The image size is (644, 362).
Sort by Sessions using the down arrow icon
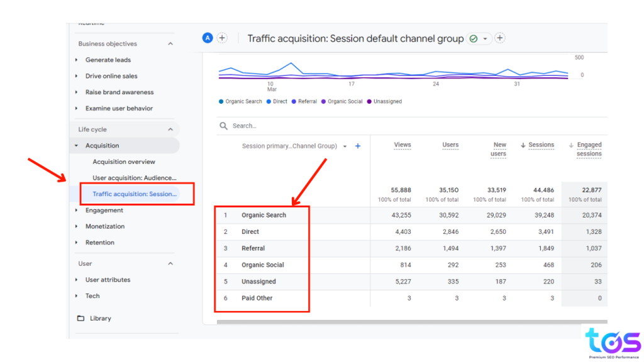pyautogui.click(x=523, y=145)
